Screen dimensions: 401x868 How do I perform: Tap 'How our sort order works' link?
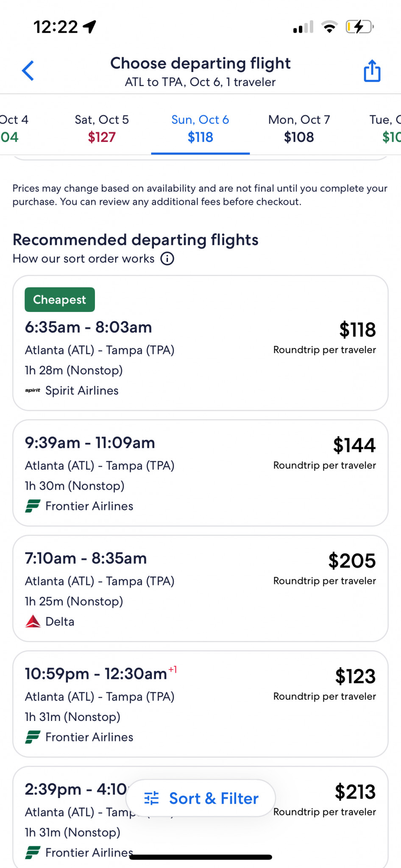pos(84,259)
